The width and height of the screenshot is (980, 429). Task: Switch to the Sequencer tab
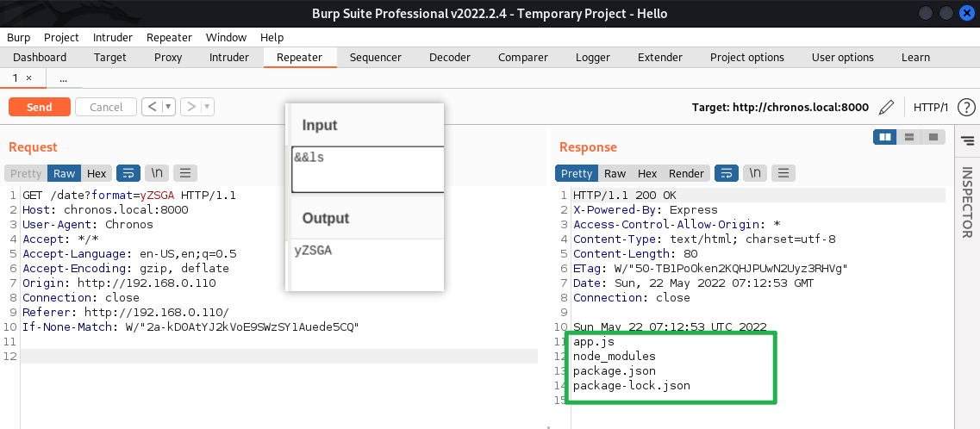click(376, 58)
